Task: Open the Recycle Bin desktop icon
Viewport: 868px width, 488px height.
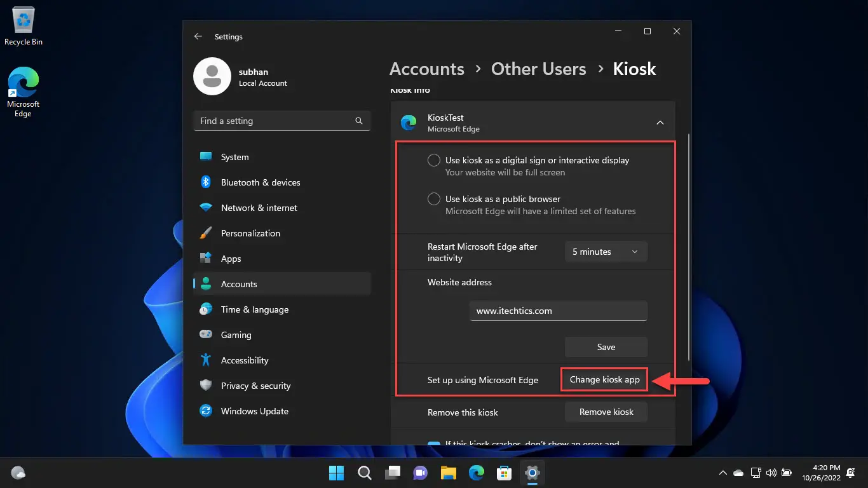Action: pyautogui.click(x=24, y=27)
